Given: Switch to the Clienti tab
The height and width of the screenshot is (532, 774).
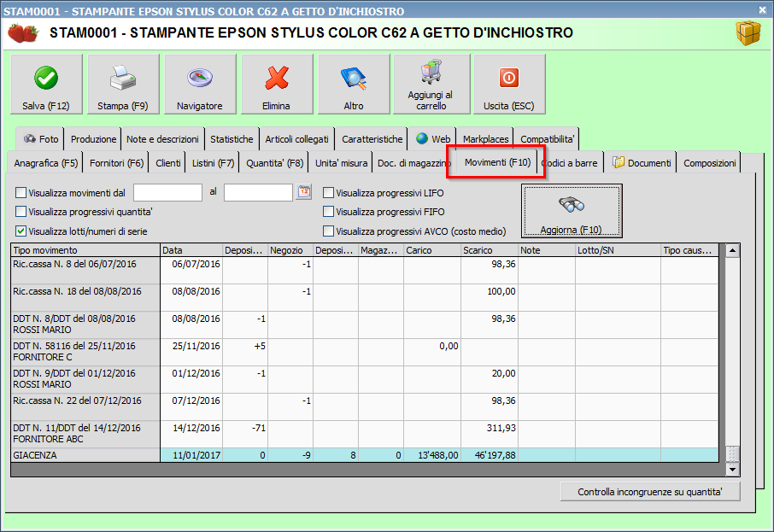Looking at the screenshot, I should coord(167,163).
